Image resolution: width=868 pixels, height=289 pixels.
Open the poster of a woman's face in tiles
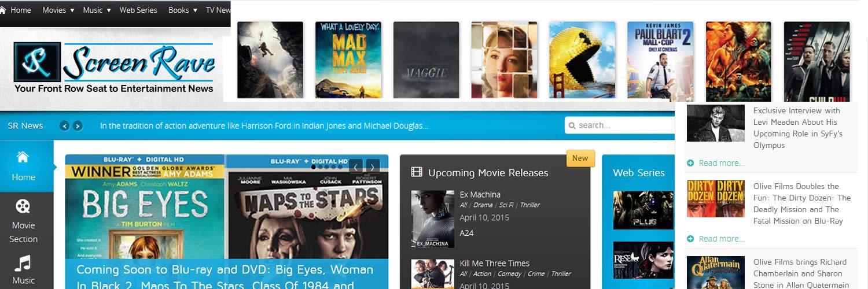504,60
